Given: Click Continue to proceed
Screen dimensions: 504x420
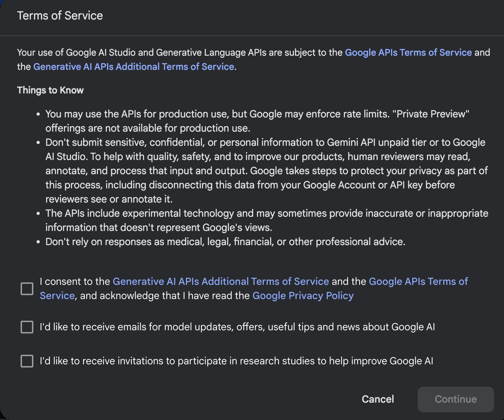Looking at the screenshot, I should pyautogui.click(x=455, y=399).
